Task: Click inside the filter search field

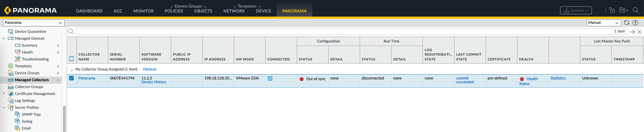Action: pyautogui.click(x=351, y=31)
